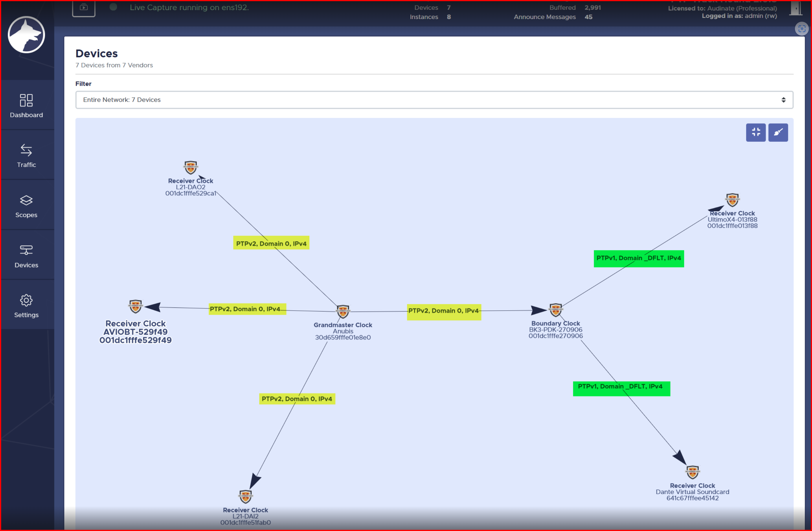Screen dimensions: 812x531
Task: Select the Receiver Clock L21-DAI2 node
Action: pyautogui.click(x=245, y=497)
